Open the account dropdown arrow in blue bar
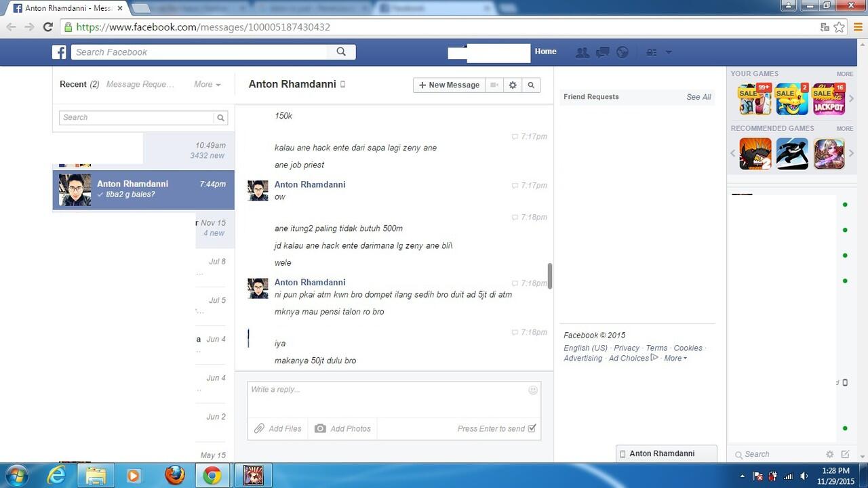The height and width of the screenshot is (488, 868). (x=669, y=52)
